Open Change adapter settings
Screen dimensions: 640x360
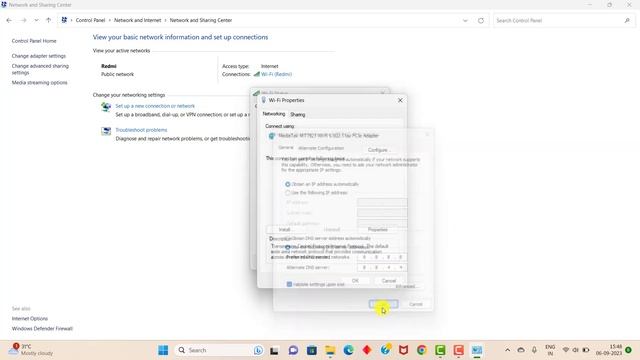coord(39,56)
